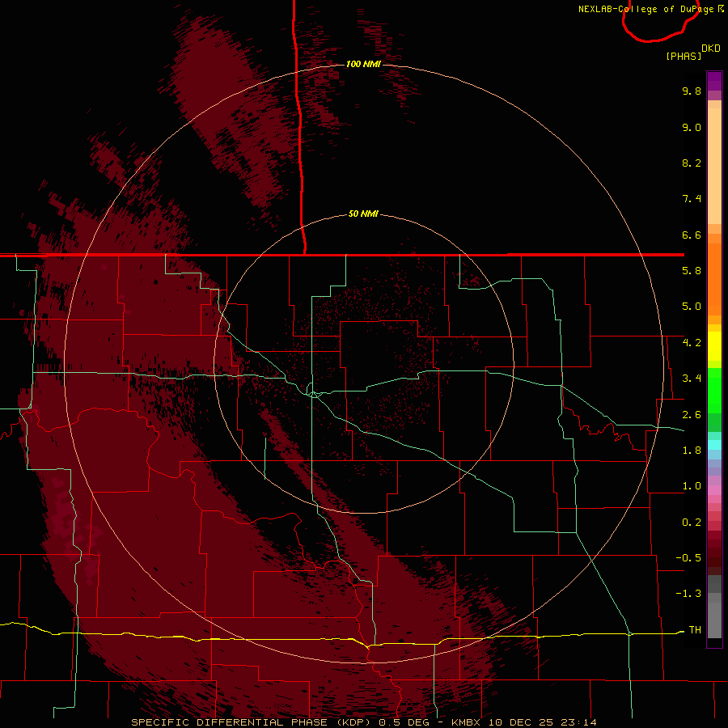Click the -0.5 value on the color scale
Viewport: 728px width, 728px height.
688,558
